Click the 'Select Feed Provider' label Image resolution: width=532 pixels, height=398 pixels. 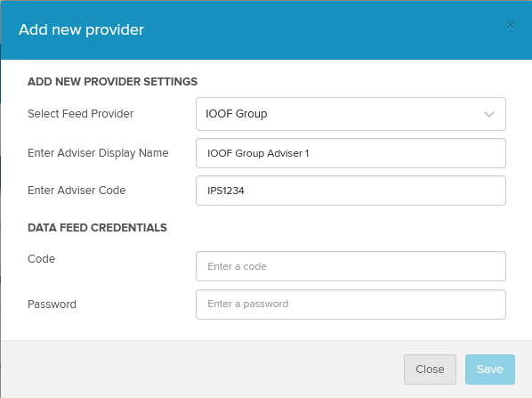click(x=80, y=114)
